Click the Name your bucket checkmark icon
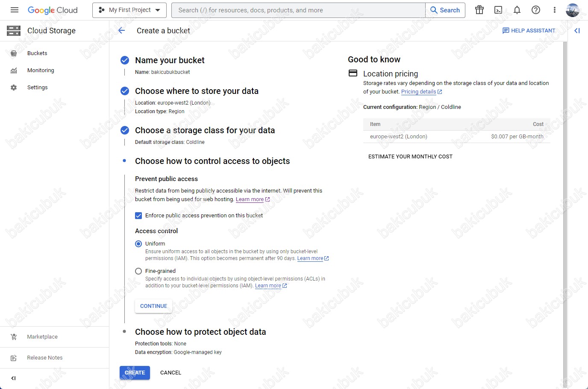This screenshot has height=389, width=588. [x=125, y=60]
